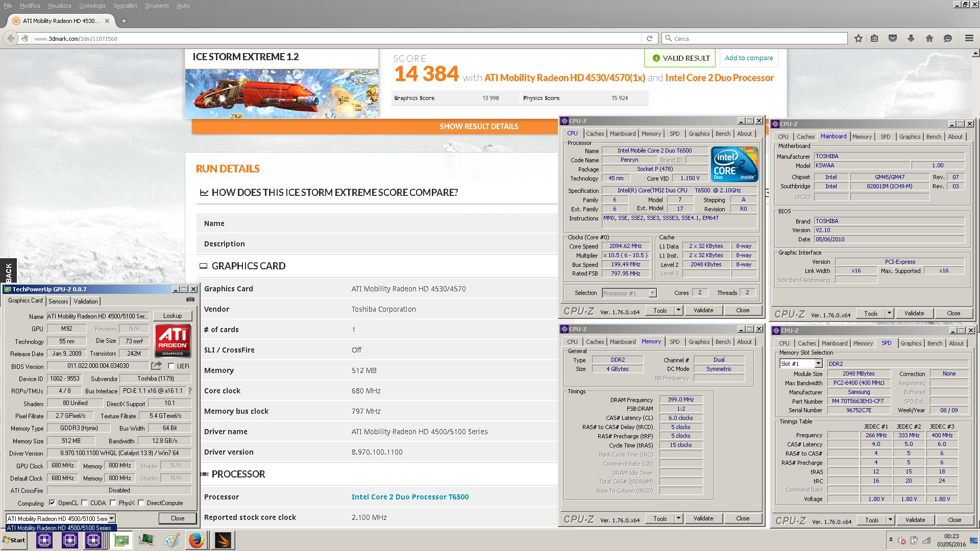
Task: Click the ATI Mobility Radeon HD 4530/4570(1x) link
Action: tap(565, 78)
